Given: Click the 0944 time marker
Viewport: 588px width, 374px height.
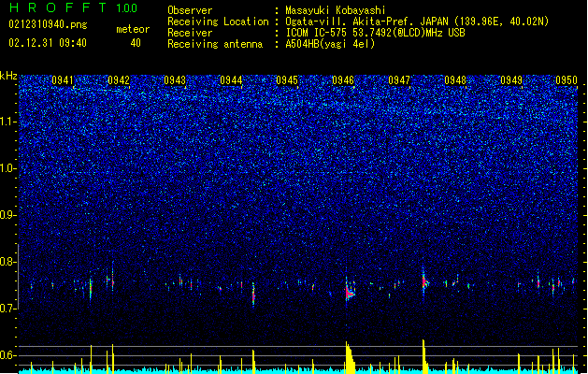Looking at the screenshot, I should tap(231, 80).
